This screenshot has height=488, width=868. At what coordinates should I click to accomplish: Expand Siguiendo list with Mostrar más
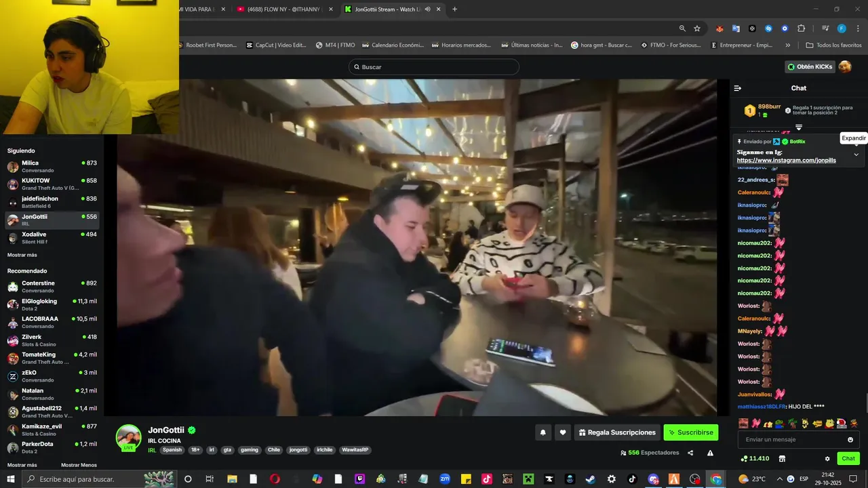22,255
